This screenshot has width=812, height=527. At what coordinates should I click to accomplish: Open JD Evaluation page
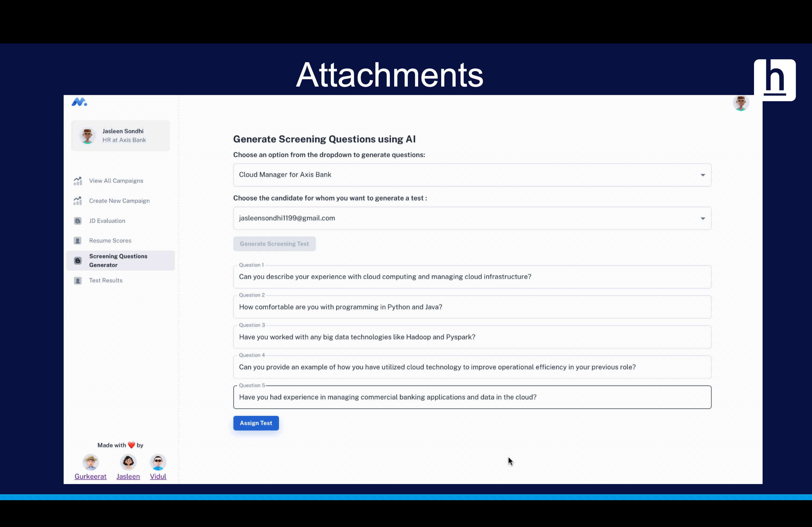[121, 221]
